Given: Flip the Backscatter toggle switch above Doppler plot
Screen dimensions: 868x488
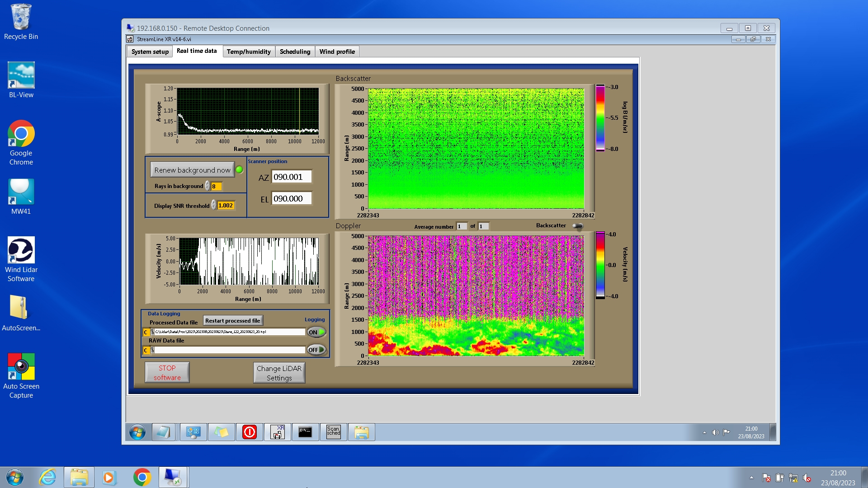Looking at the screenshot, I should point(578,226).
